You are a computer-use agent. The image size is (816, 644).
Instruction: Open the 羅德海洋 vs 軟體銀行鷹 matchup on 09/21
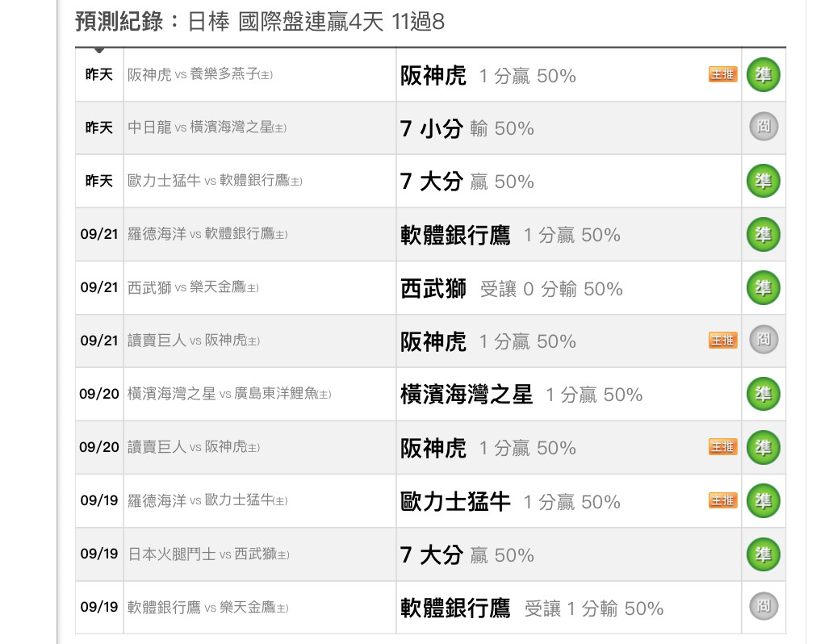[x=207, y=234]
